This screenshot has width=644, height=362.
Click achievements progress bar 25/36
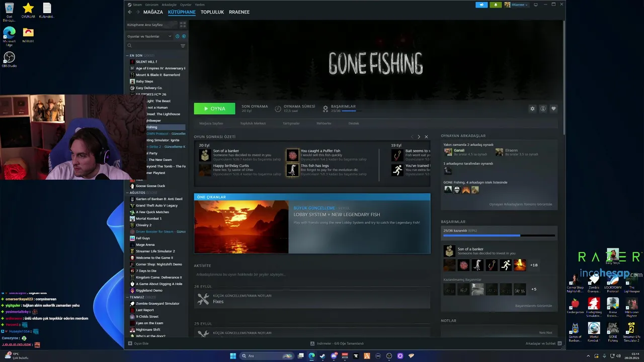click(499, 235)
